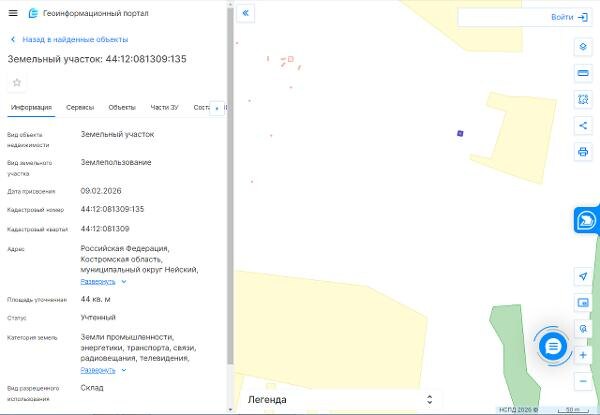Click chevron beside land category Развернуть
Image resolution: width=600 pixels, height=415 pixels.
[x=124, y=370]
